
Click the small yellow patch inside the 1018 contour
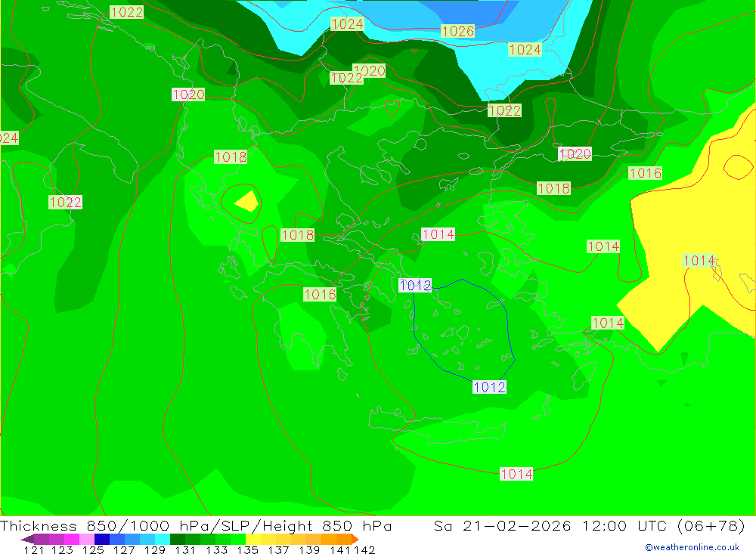click(x=248, y=201)
